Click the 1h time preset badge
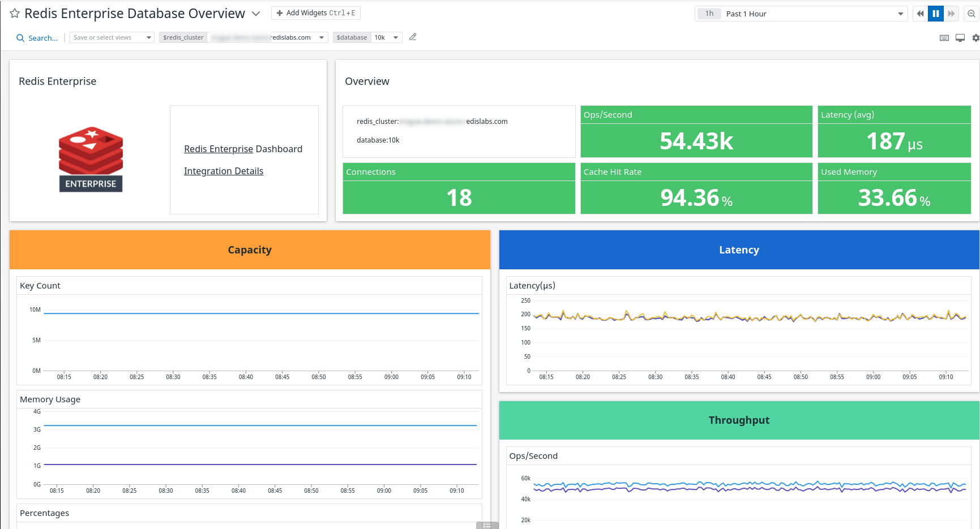 709,14
